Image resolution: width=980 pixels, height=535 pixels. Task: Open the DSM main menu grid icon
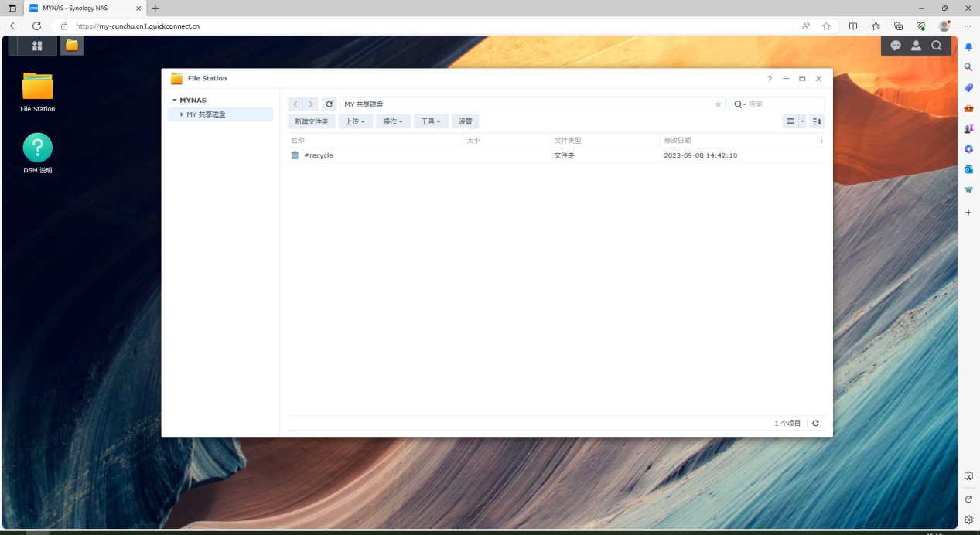(36, 46)
